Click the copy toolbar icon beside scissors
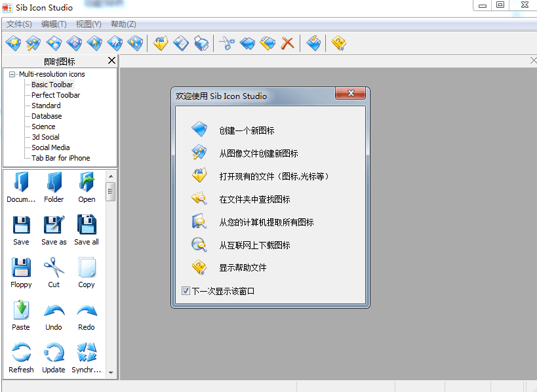This screenshot has height=392, width=537. [x=247, y=43]
